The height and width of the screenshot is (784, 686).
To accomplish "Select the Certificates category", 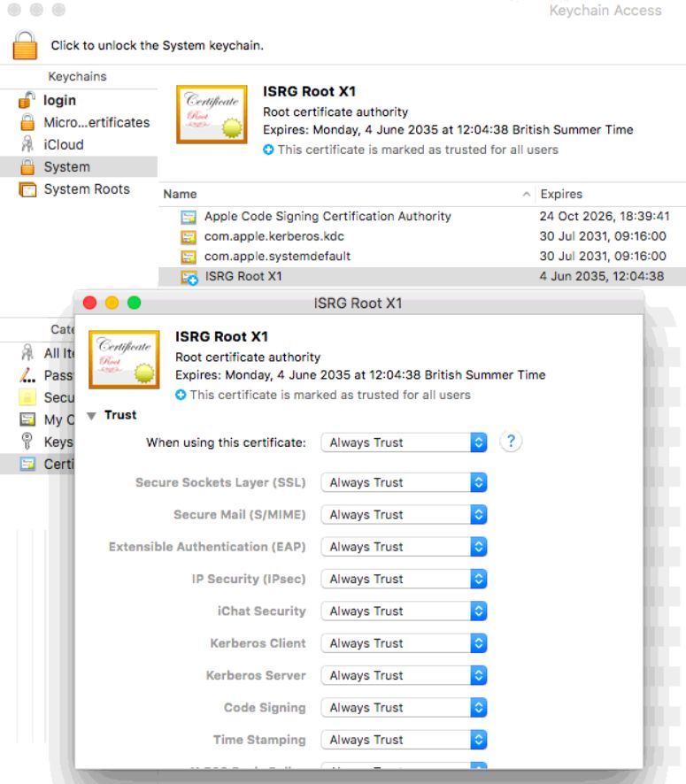I will (37, 464).
